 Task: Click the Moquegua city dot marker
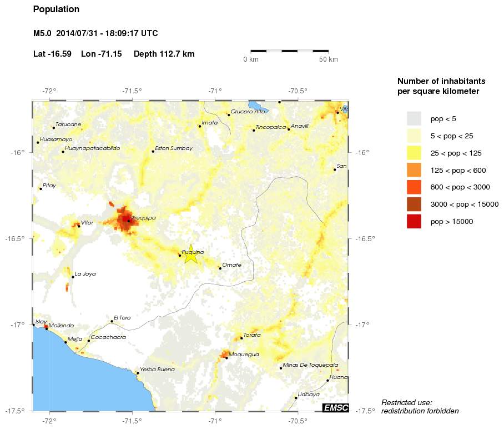[x=226, y=358]
